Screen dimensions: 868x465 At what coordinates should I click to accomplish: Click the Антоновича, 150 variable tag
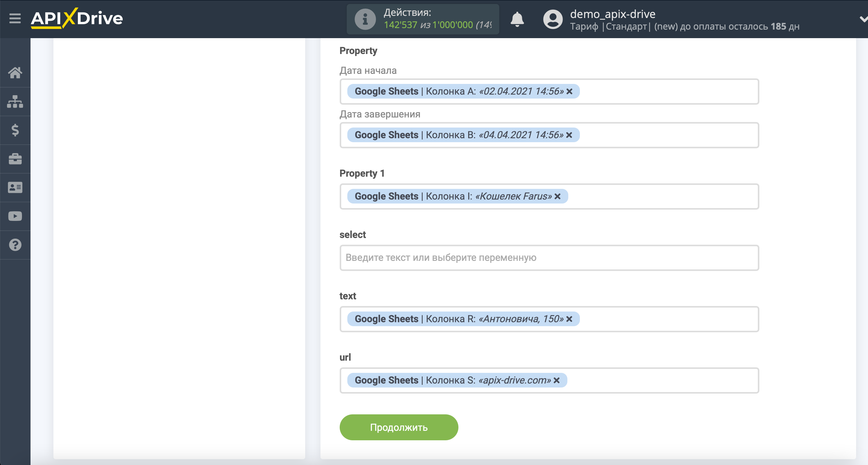point(463,319)
